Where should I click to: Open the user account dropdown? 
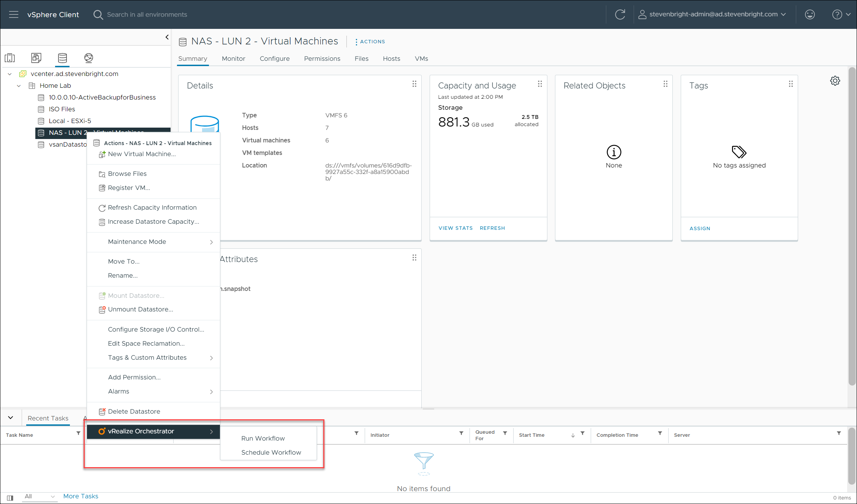[x=712, y=14]
